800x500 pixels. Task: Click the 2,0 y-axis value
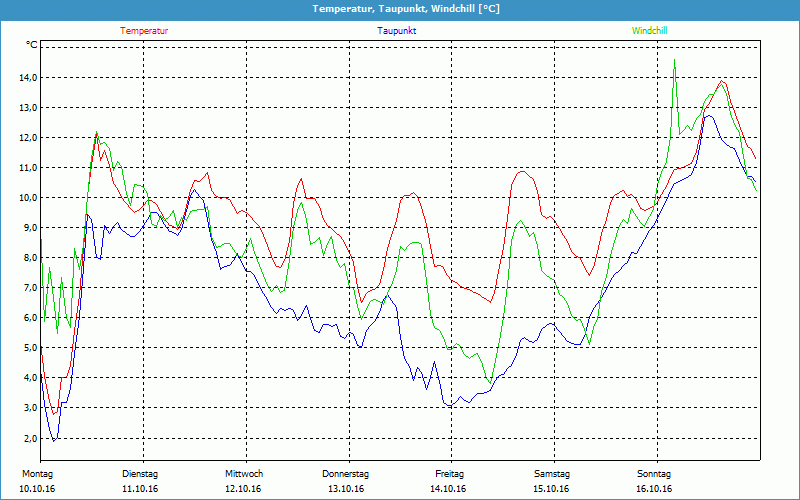click(30, 438)
